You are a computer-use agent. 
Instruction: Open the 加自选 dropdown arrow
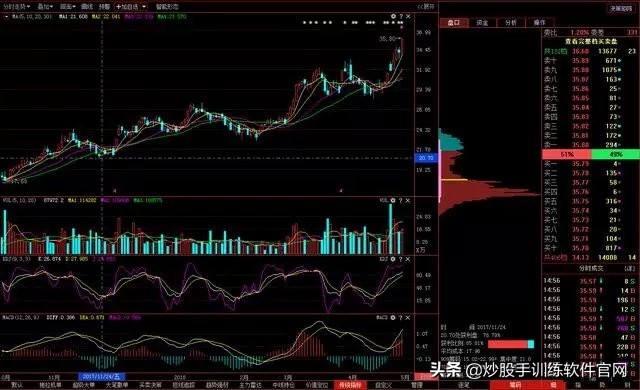144,7
